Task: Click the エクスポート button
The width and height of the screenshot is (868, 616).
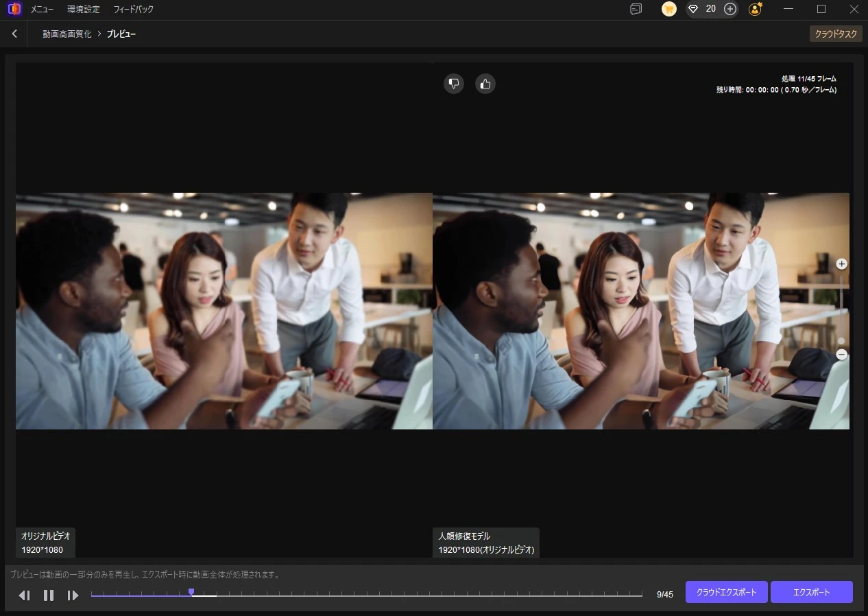Action: click(x=811, y=593)
